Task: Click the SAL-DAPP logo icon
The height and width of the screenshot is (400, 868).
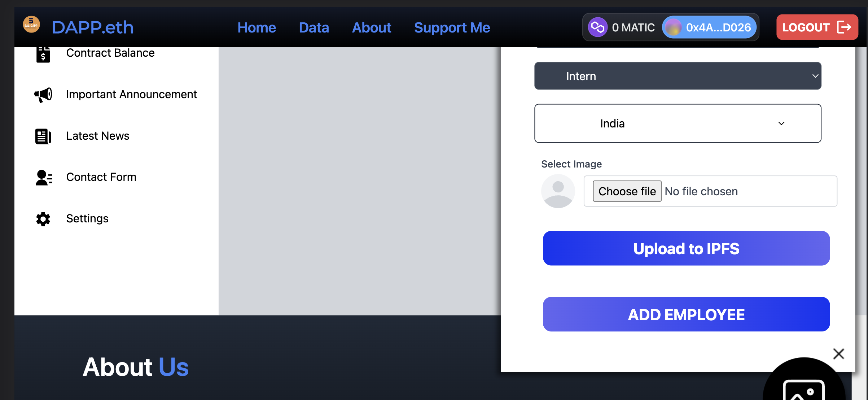Action: (31, 24)
